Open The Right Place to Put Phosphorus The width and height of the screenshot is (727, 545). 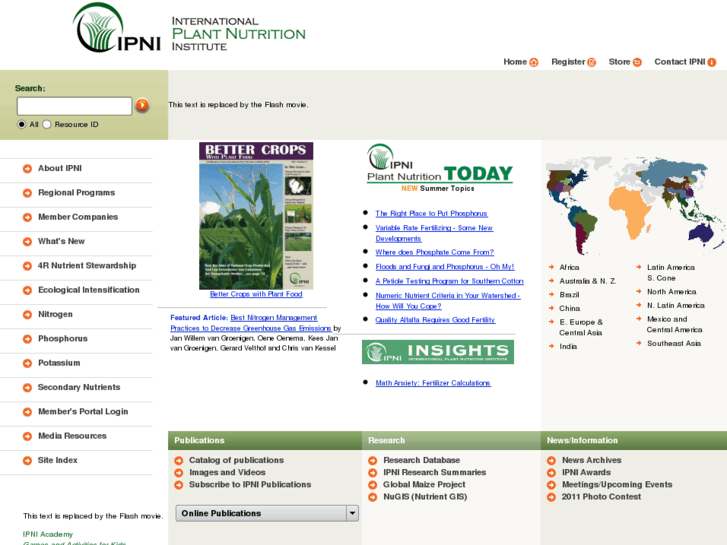pos(431,213)
